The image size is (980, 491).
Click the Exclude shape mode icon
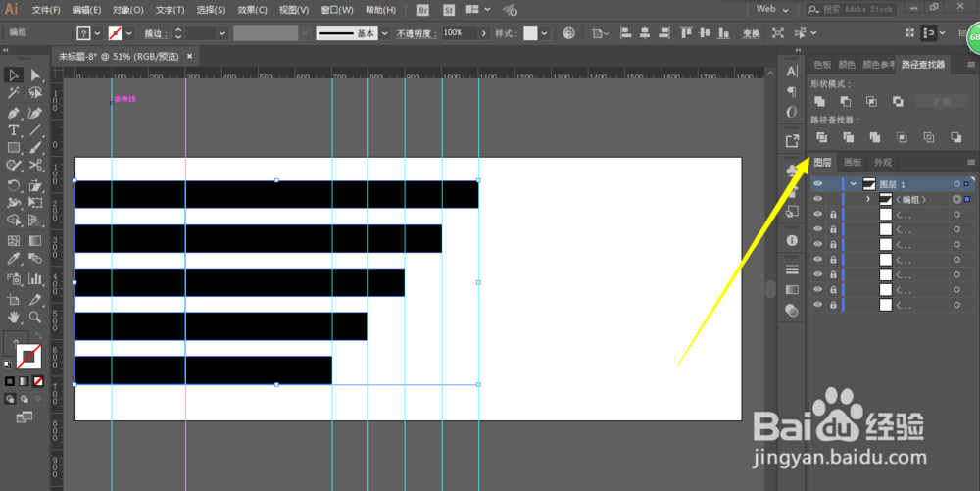coord(898,101)
